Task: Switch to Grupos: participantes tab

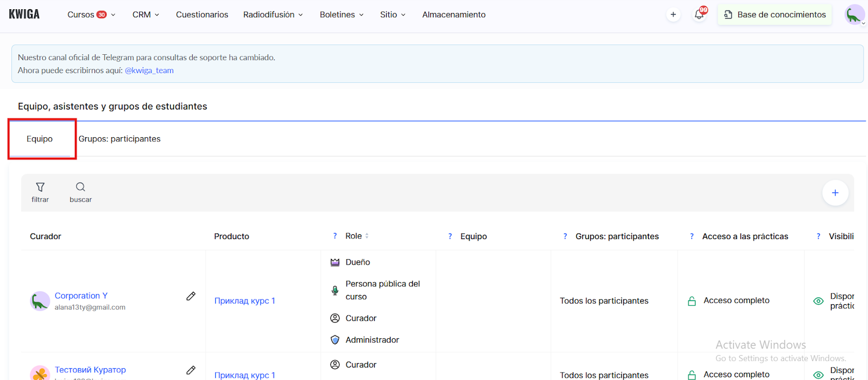Action: coord(119,139)
